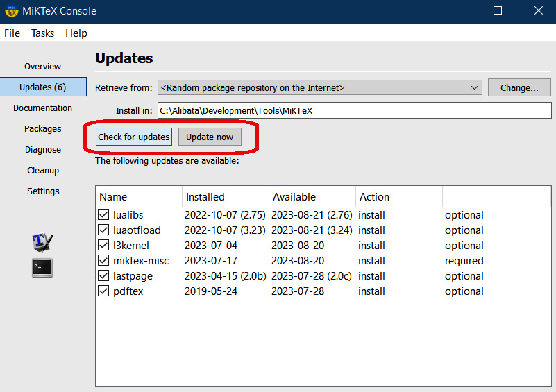Viewport: 556px width, 392px height.
Task: Click the 'required' label of miktex-misc
Action: point(464,260)
